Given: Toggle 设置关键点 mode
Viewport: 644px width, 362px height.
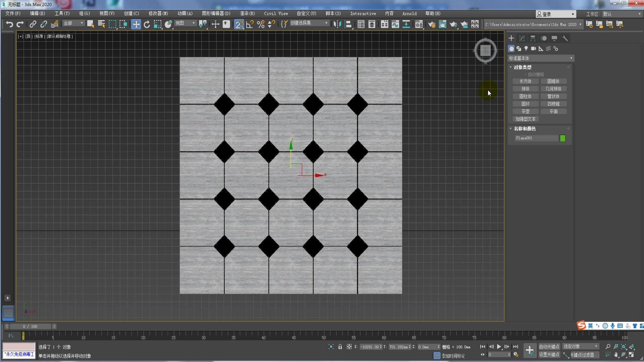Looking at the screenshot, I should coord(549,355).
